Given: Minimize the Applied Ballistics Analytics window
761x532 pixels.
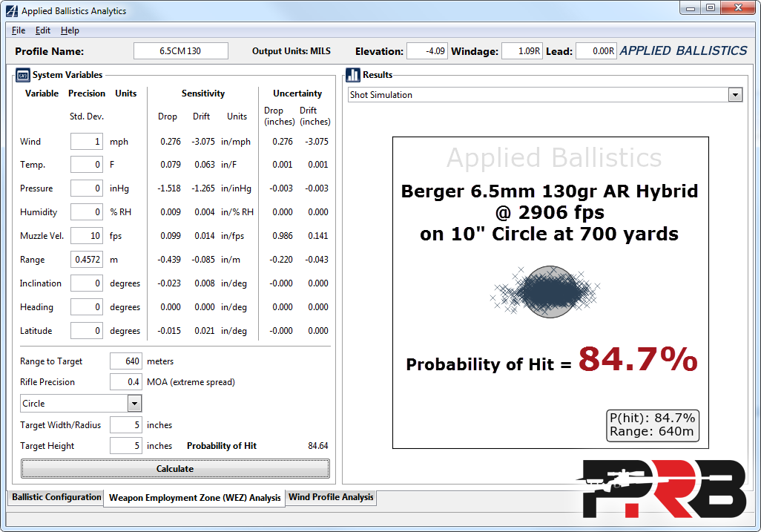Looking at the screenshot, I should tap(690, 8).
